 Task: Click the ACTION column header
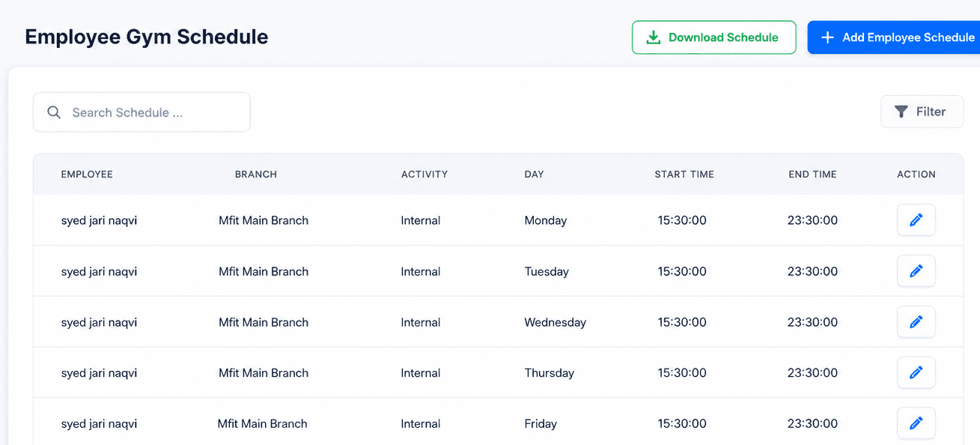[916, 175]
